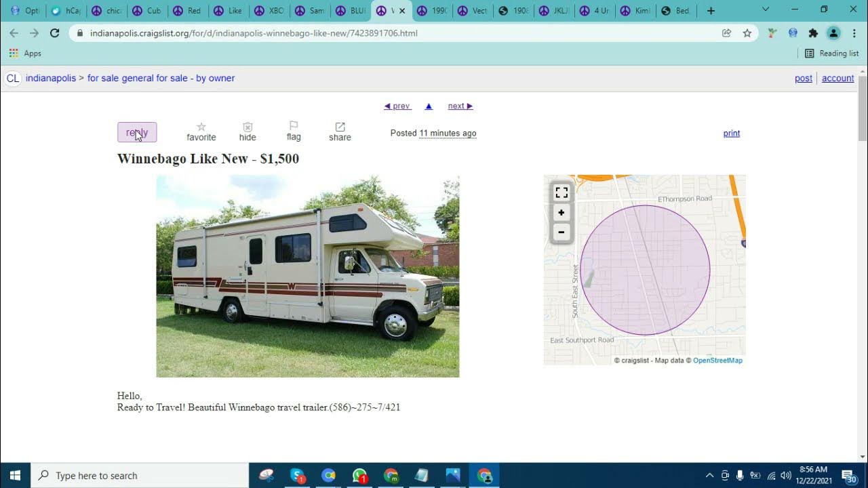
Task: Show hidden system tray icons
Action: [709, 475]
